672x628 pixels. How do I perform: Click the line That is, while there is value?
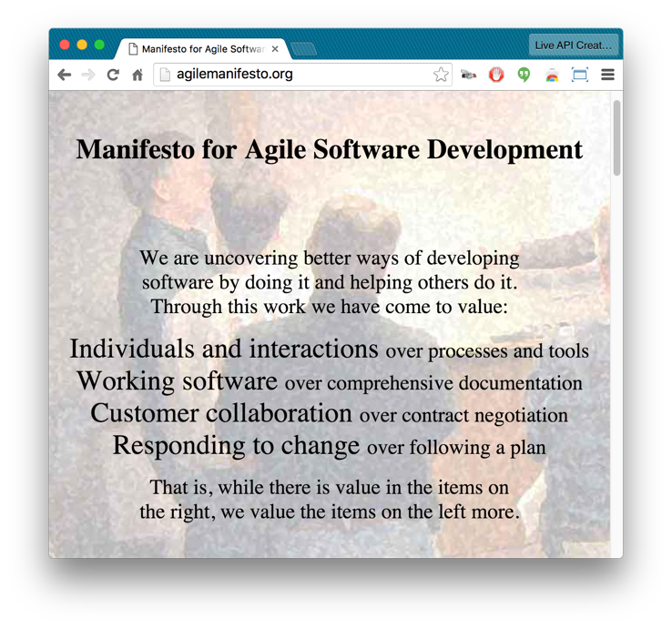pos(329,488)
